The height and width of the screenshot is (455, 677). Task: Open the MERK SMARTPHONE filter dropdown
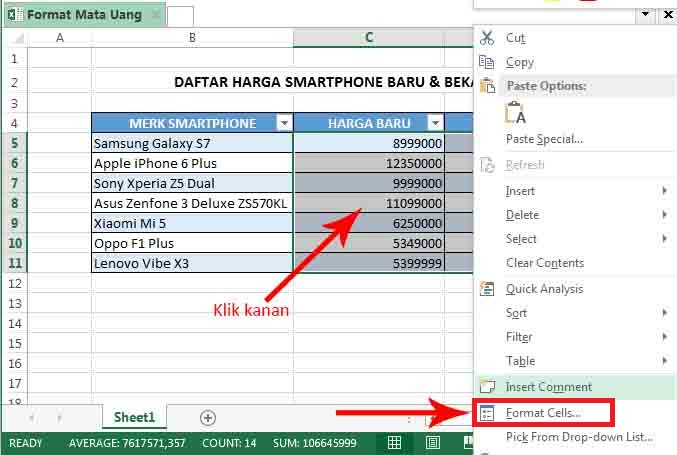(284, 123)
